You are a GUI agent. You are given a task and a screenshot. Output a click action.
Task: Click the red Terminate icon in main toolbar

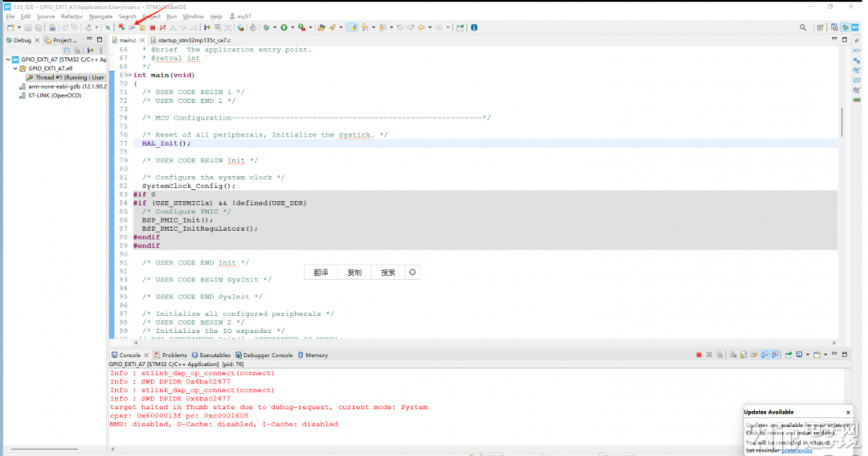coord(152,27)
